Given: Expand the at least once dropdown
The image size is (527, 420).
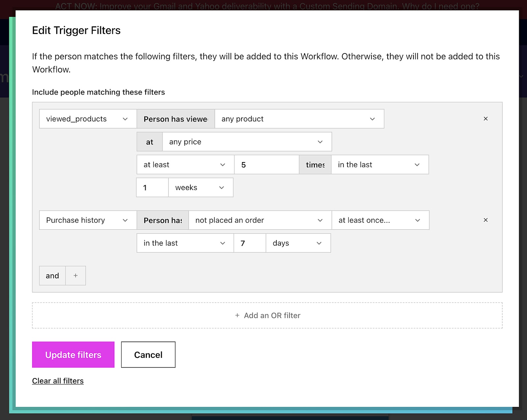Looking at the screenshot, I should [x=380, y=220].
